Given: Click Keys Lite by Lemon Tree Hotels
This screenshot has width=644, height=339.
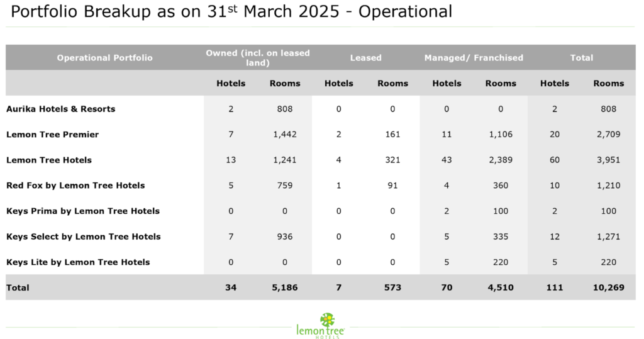Looking at the screenshot, I should coord(78,262).
